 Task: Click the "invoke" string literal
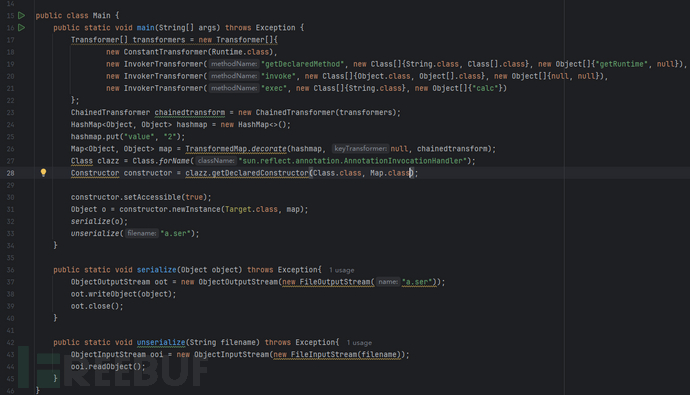click(278, 76)
